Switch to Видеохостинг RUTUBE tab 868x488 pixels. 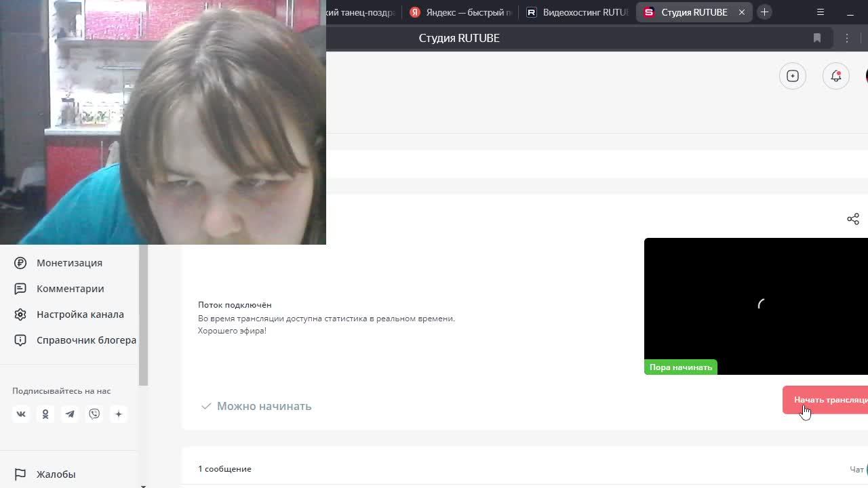click(x=578, y=12)
